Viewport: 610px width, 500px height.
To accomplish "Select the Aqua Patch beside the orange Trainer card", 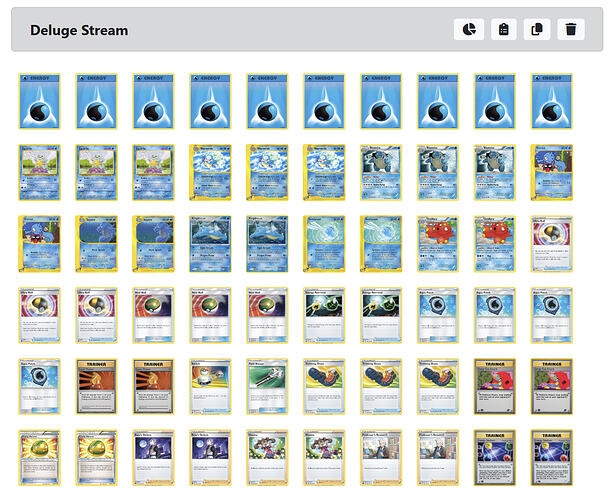I will pos(39,386).
